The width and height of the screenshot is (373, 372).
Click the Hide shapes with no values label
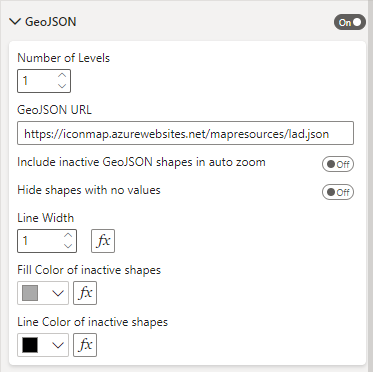[89, 190]
